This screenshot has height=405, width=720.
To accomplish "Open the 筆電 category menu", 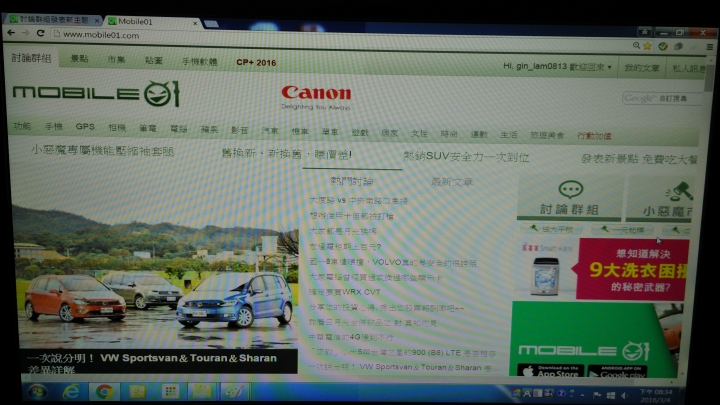I will (x=147, y=128).
